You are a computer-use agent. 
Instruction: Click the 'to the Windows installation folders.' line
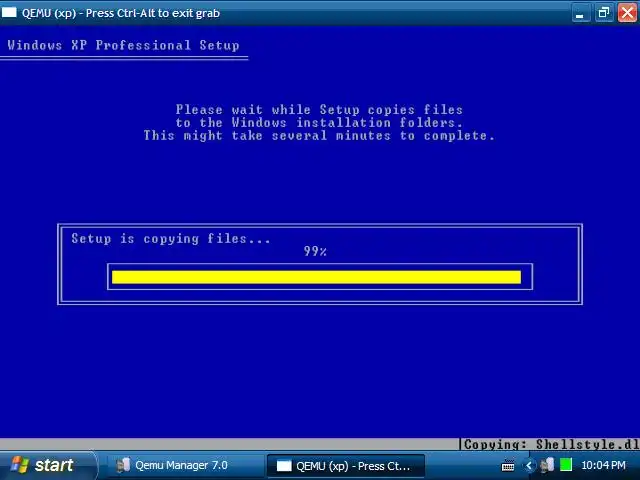(x=319, y=122)
